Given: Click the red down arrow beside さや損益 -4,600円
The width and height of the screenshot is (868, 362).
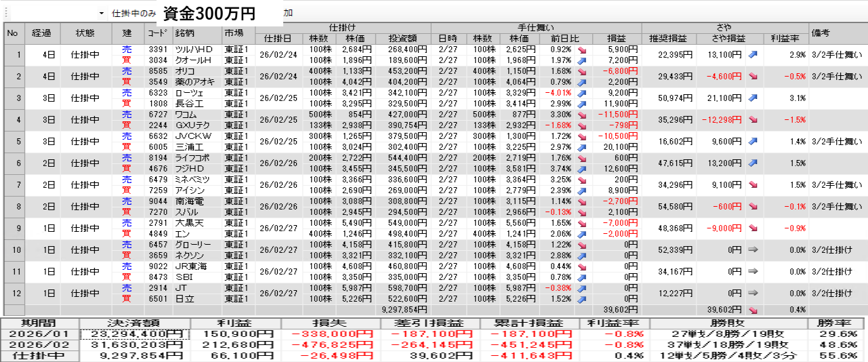Looking at the screenshot, I should tap(753, 77).
